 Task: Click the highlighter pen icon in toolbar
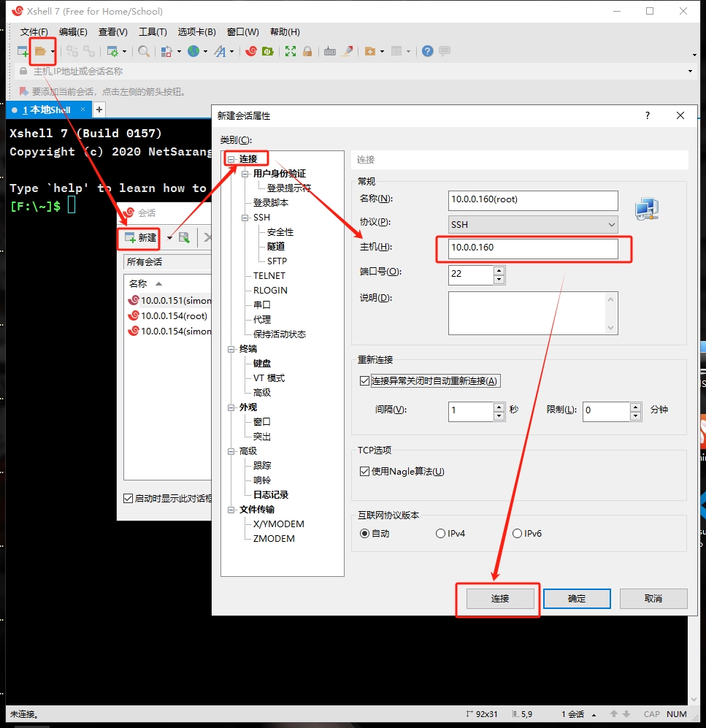348,51
